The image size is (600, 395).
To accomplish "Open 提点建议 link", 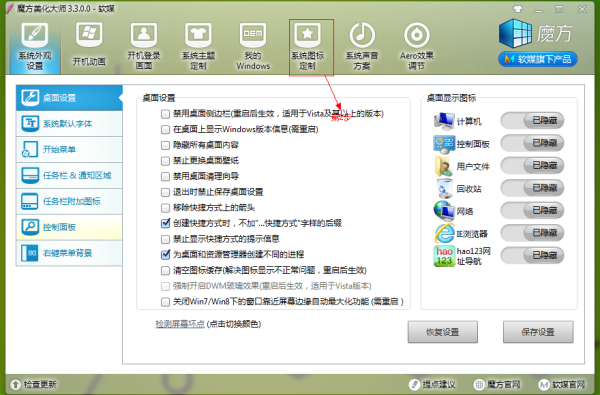I will click(x=432, y=384).
